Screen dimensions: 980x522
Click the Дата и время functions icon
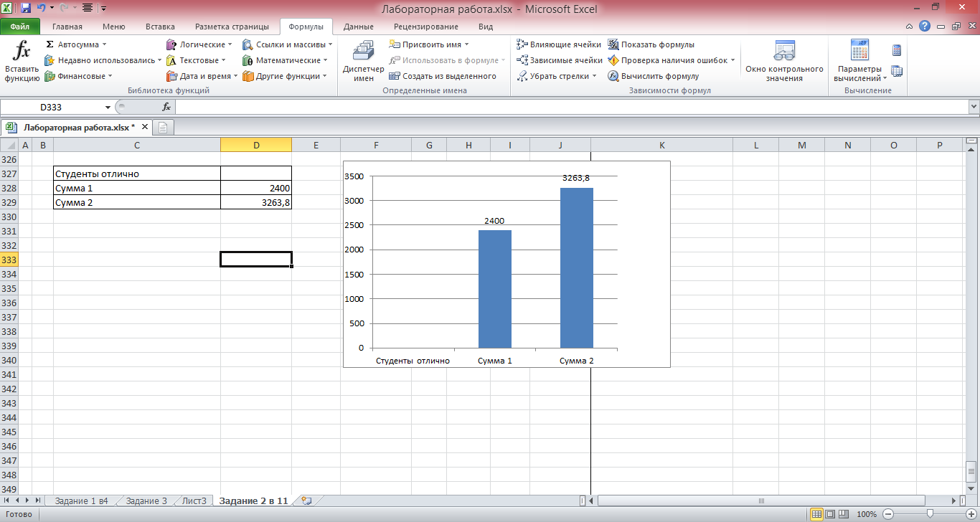171,76
